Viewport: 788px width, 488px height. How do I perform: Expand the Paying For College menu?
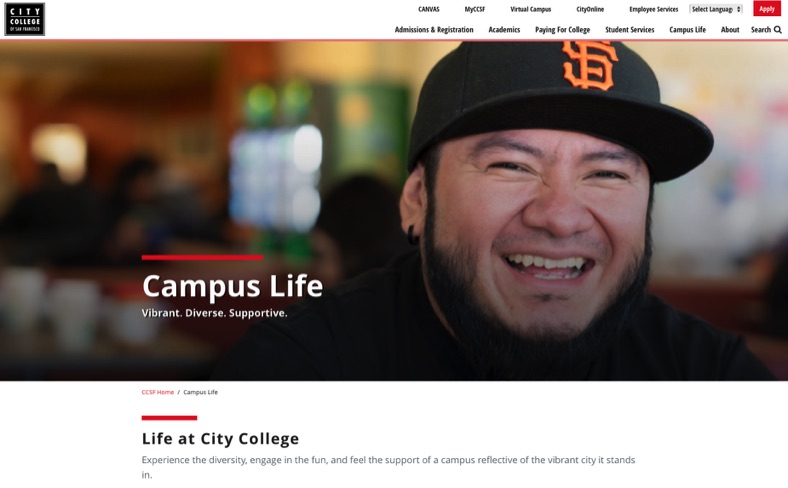pos(562,30)
